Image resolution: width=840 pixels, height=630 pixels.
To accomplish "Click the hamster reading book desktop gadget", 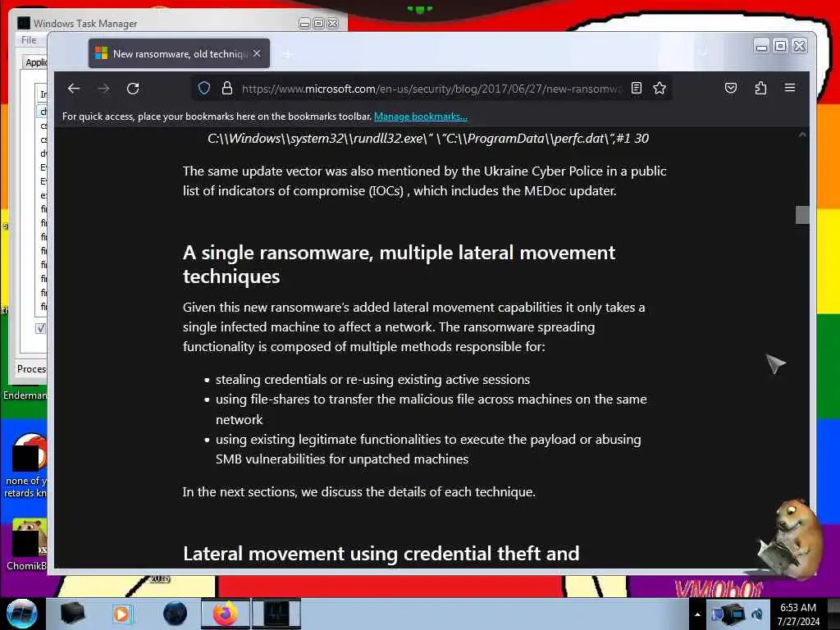I will [x=788, y=538].
